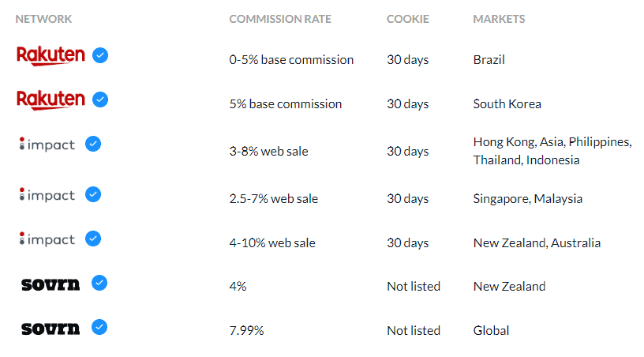Click the sovrn logo in the 4% row
The height and width of the screenshot is (357, 644).
(x=51, y=284)
